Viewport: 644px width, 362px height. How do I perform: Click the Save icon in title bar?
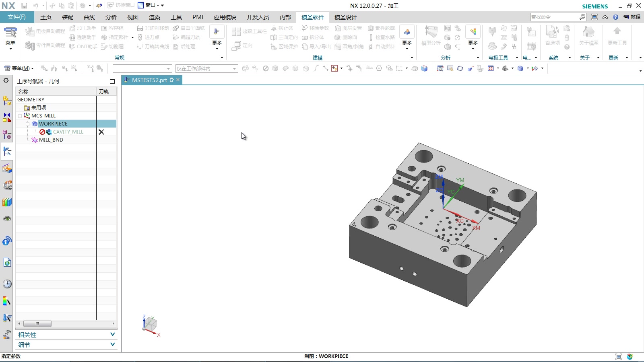(24, 6)
